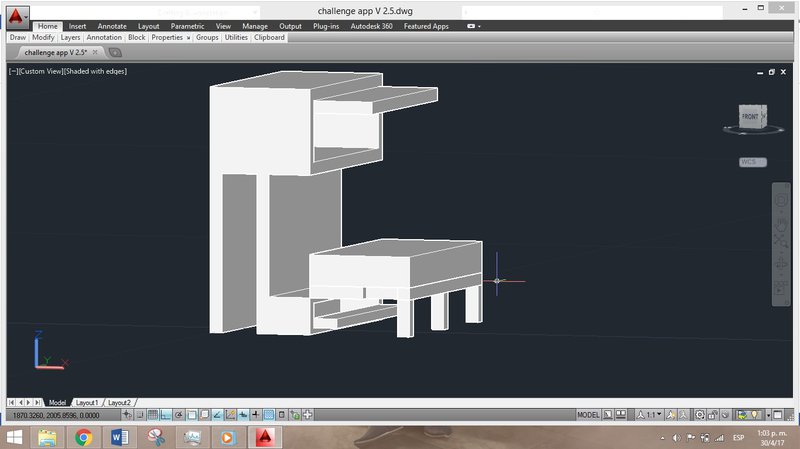This screenshot has height=449, width=800.
Task: Expand the Properties ribbon panel
Action: coord(170,37)
